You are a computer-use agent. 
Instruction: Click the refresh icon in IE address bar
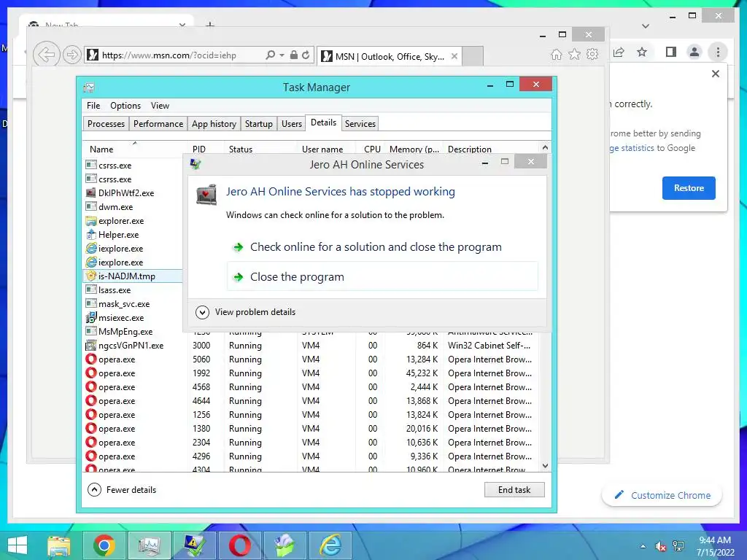coord(306,55)
